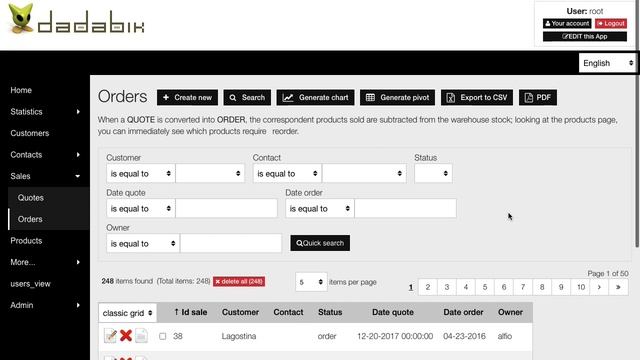Open the Status filter dropdown
The image size is (640, 360).
click(433, 173)
